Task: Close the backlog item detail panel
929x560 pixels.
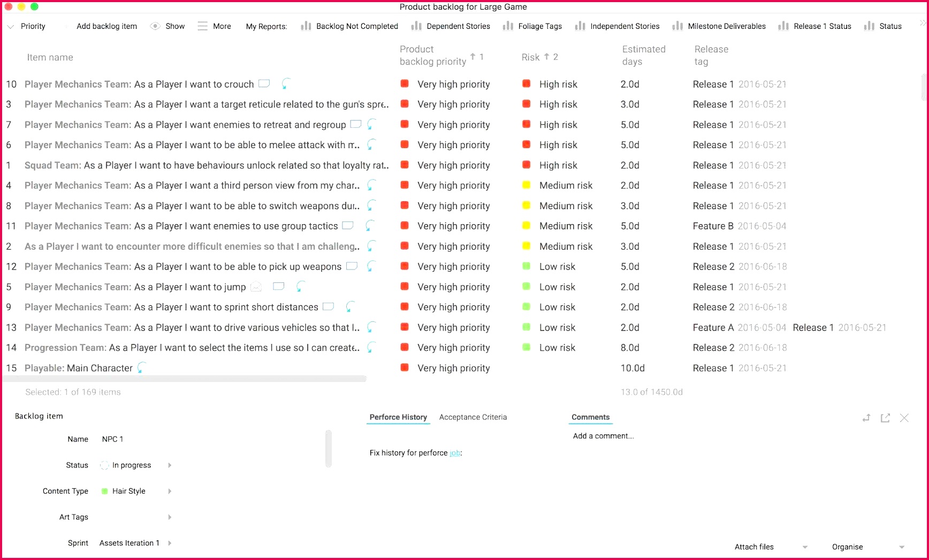Action: coord(904,418)
